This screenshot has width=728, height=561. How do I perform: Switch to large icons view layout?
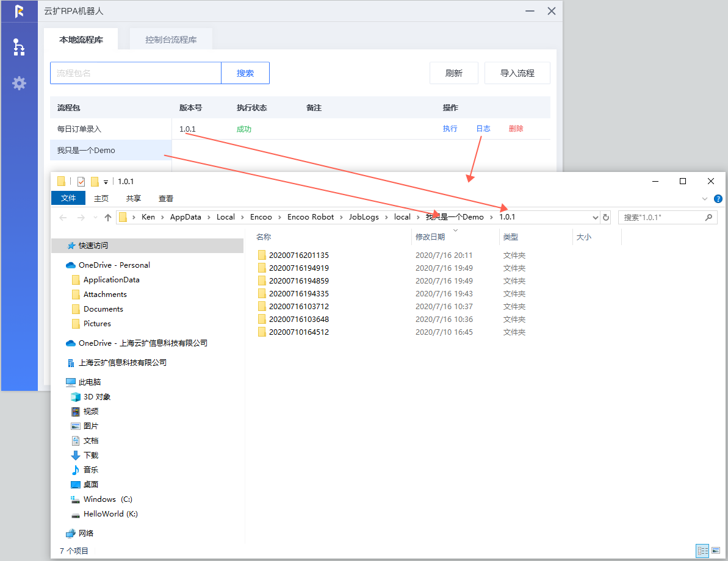[715, 551]
